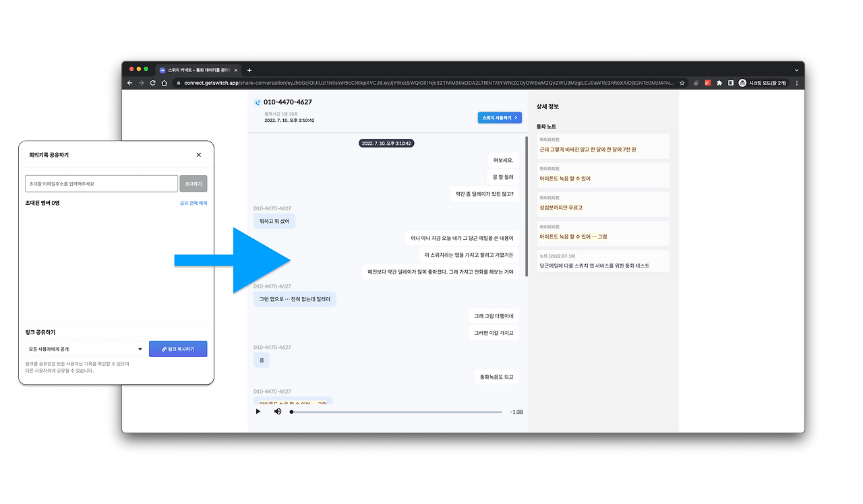Select the highlight note 삼십분까지만 무료고
Image resolution: width=863 pixels, height=504 pixels.
(603, 204)
